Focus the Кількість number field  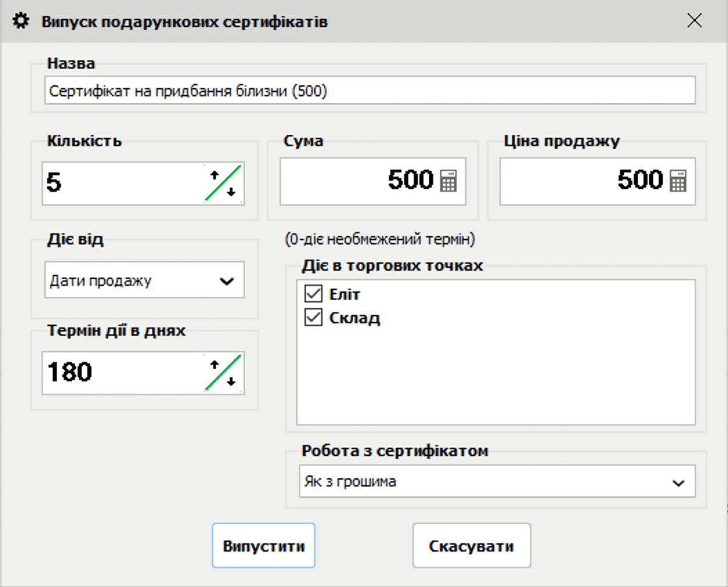(x=121, y=183)
